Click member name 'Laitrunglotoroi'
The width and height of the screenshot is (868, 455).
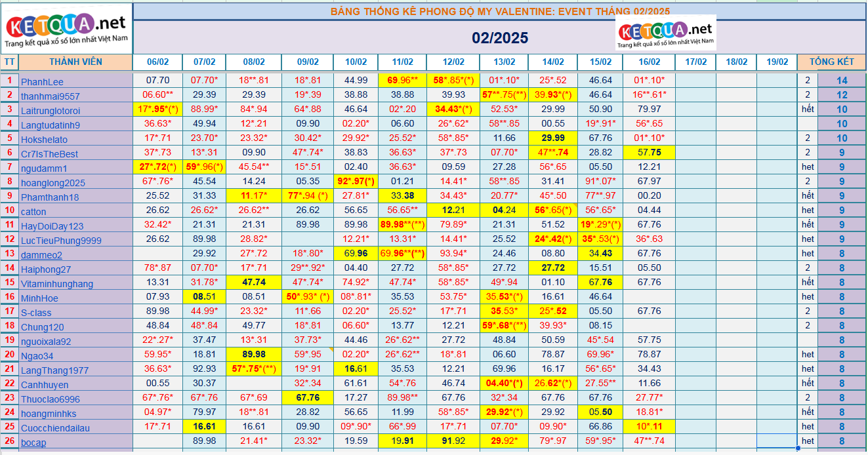(51, 111)
